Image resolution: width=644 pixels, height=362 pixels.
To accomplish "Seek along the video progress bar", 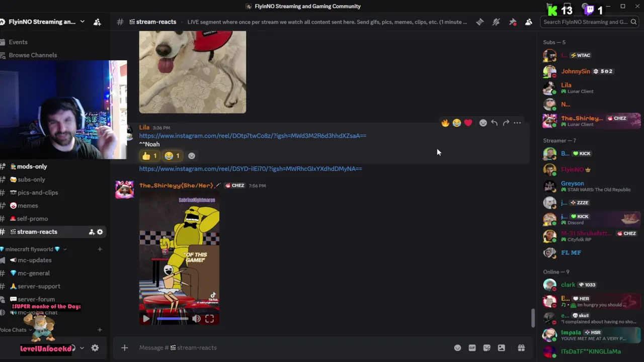I will pyautogui.click(x=173, y=318).
